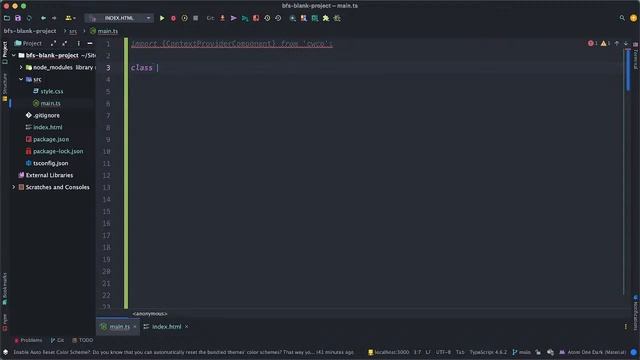Click the puzzle-piece plugin icon
The width and height of the screenshot is (640, 360).
coord(326,18)
